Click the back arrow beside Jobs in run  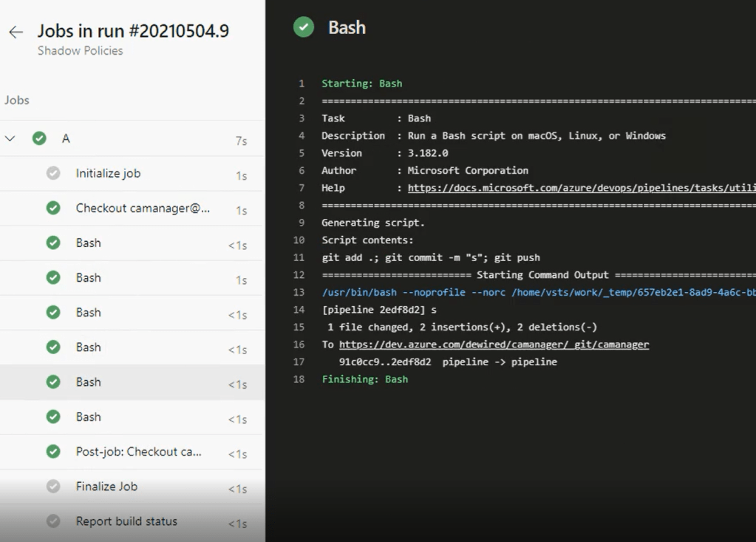point(16,33)
